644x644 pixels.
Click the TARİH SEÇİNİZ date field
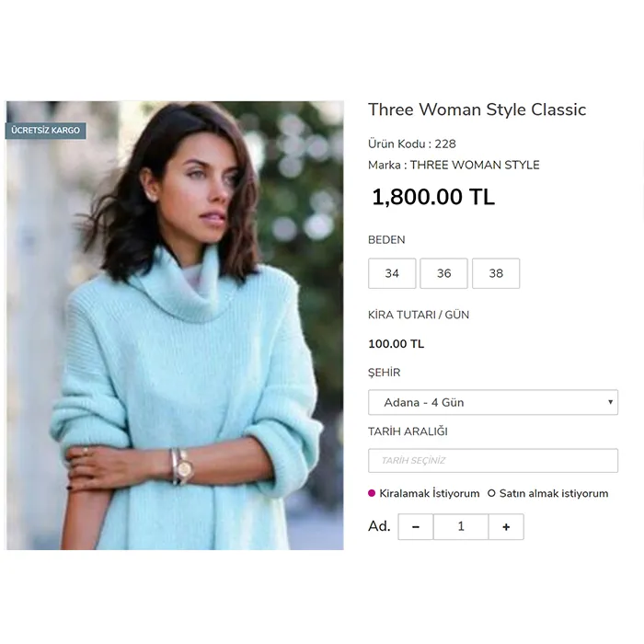[x=493, y=460]
